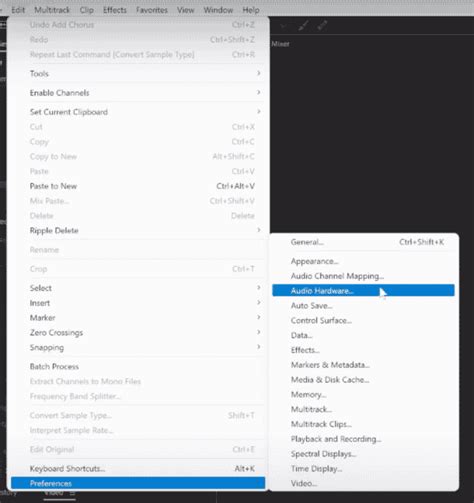This screenshot has width=474, height=503.
Task: Open Appearance preferences
Action: [363, 261]
